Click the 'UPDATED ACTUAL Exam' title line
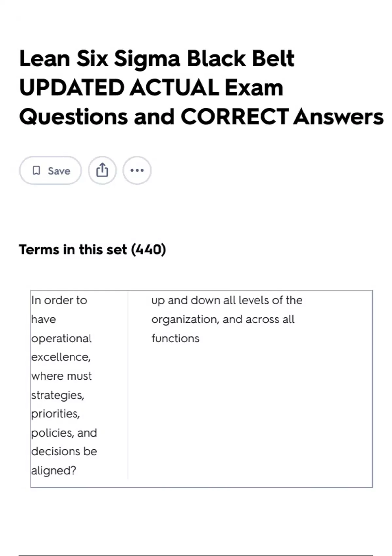This screenshot has width=392, height=556. [x=151, y=88]
